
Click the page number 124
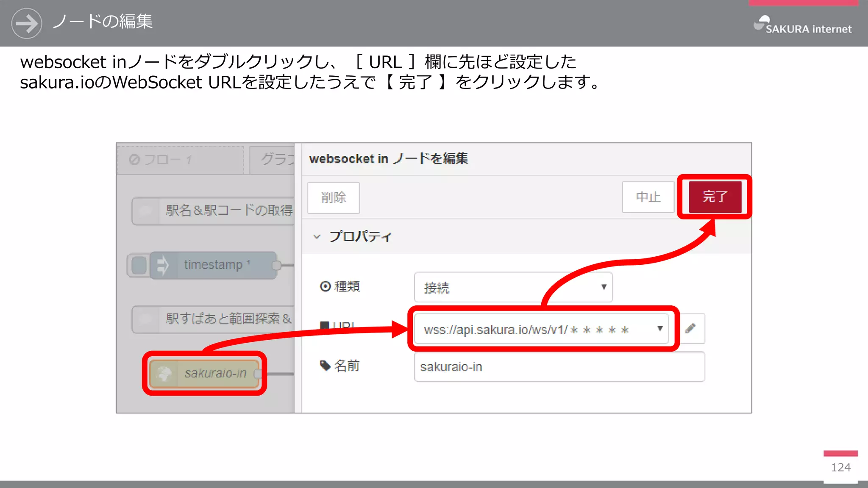click(x=840, y=468)
